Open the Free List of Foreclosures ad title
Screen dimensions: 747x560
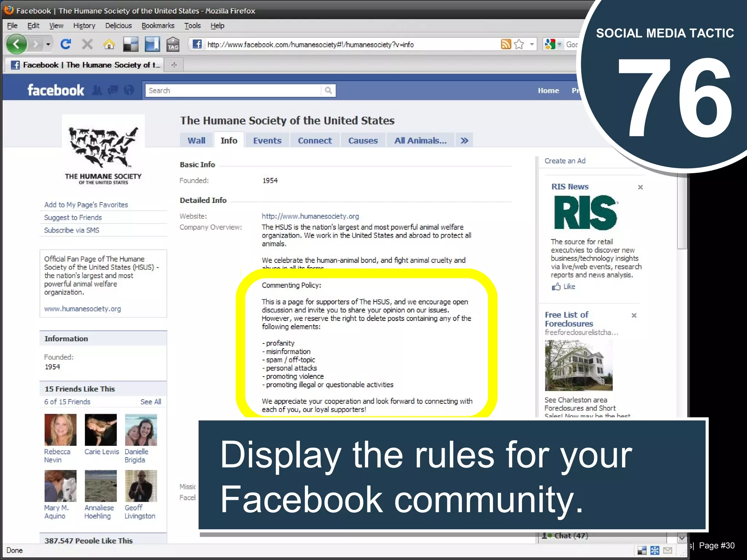point(569,319)
